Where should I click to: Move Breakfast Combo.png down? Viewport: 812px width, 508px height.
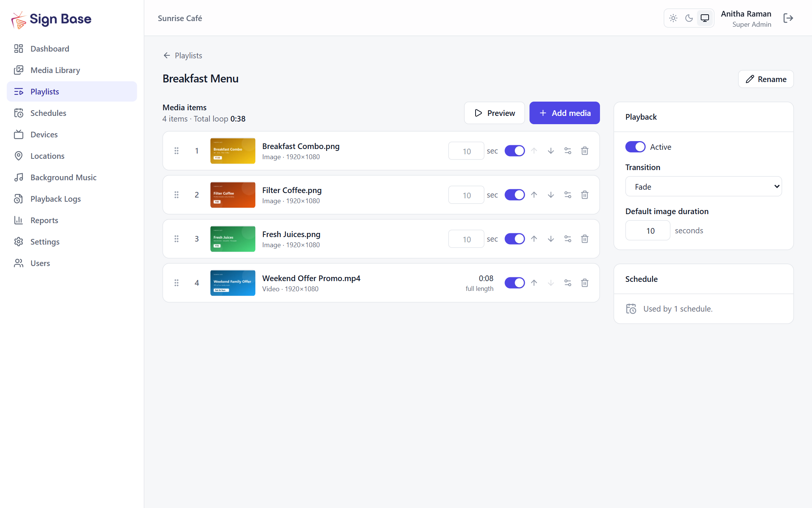[551, 151]
